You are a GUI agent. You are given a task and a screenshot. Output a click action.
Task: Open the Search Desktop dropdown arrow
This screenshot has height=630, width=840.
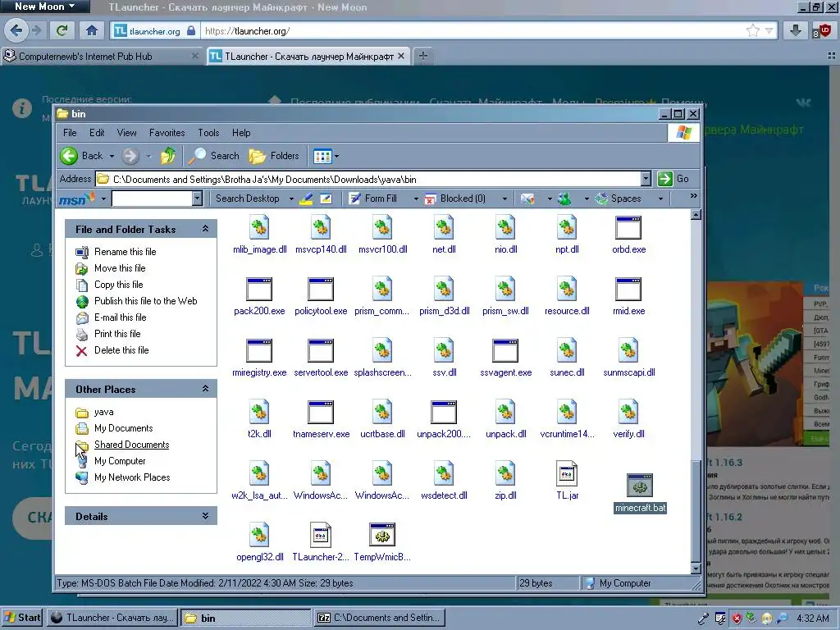[x=291, y=199]
